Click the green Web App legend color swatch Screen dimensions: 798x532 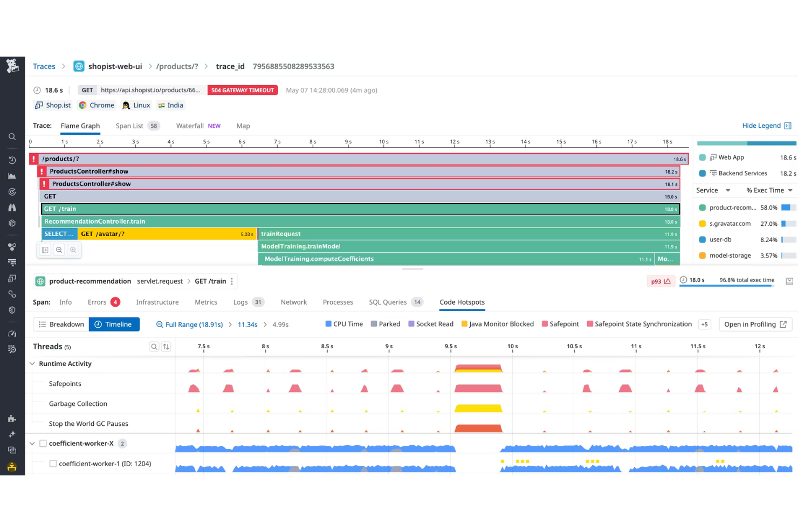click(x=702, y=157)
